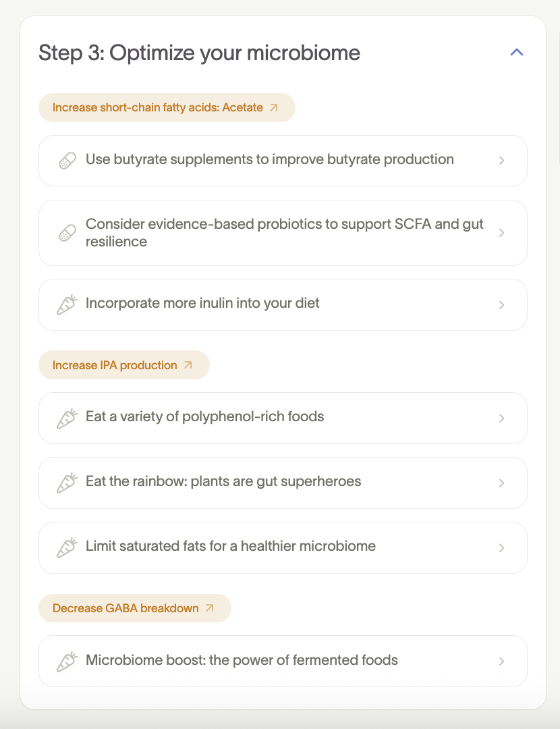Select the fermented foods recommendation card
560x729 pixels.
283,661
